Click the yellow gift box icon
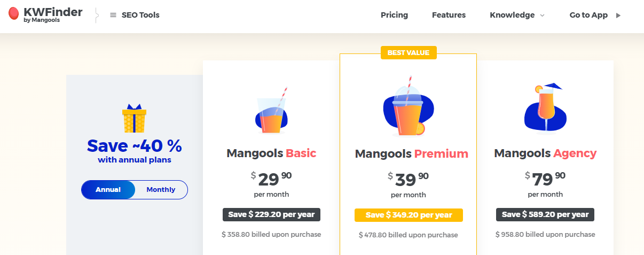 coord(134,118)
